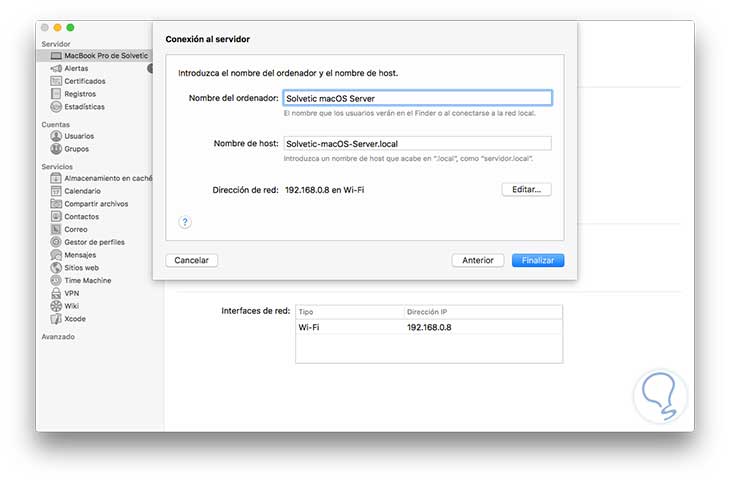Select the Sitios web service
The width and height of the screenshot is (730, 483).
point(81,268)
